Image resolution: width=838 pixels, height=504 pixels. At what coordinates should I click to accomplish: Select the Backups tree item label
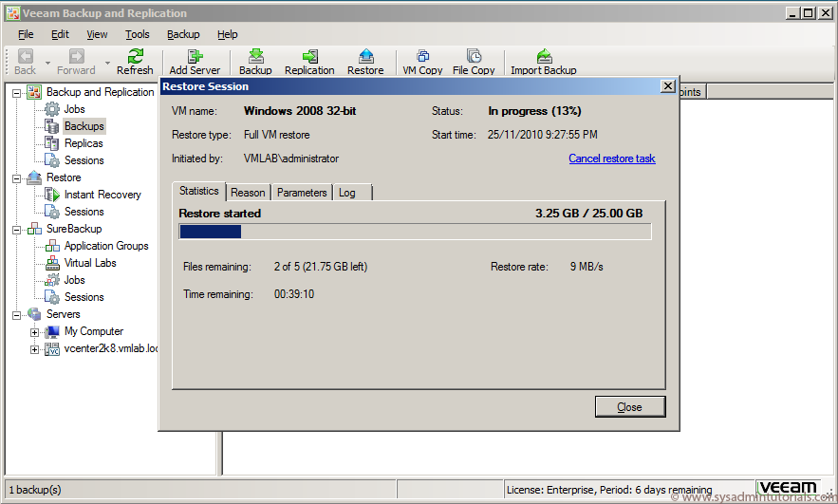(84, 126)
